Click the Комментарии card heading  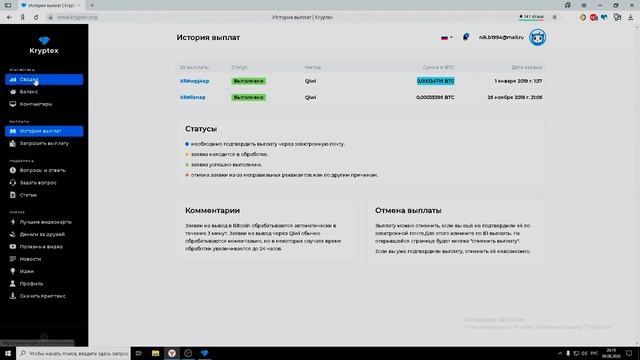coord(212,211)
